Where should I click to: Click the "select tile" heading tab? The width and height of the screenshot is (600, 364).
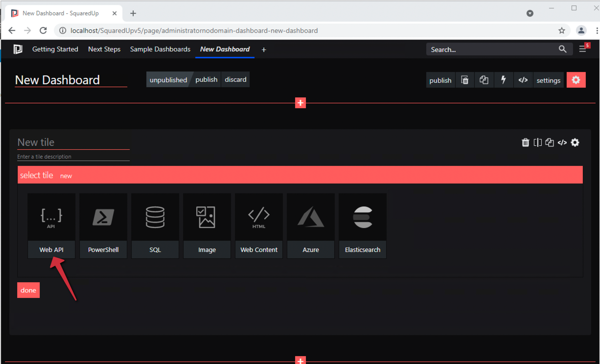[37, 175]
